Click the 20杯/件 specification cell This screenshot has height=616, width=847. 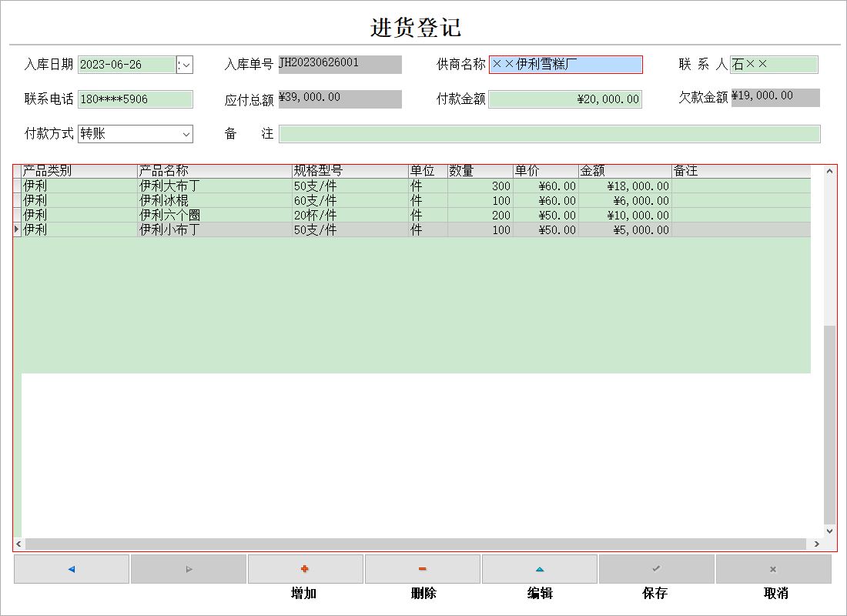(350, 215)
